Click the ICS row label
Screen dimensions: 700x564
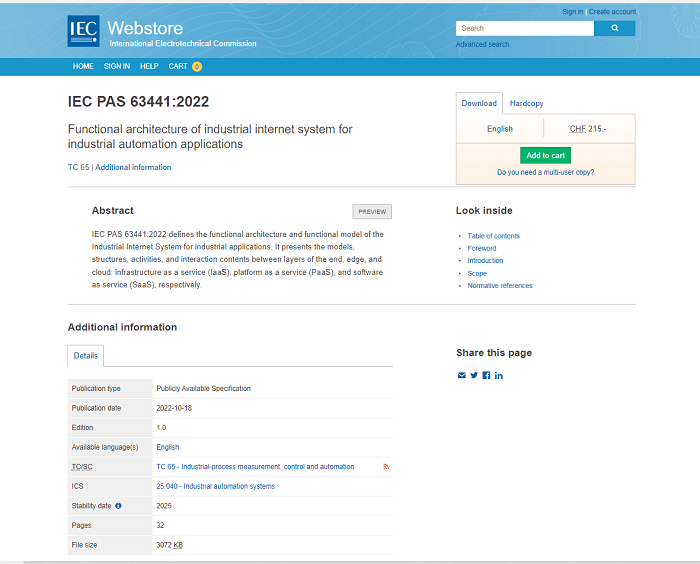point(77,486)
